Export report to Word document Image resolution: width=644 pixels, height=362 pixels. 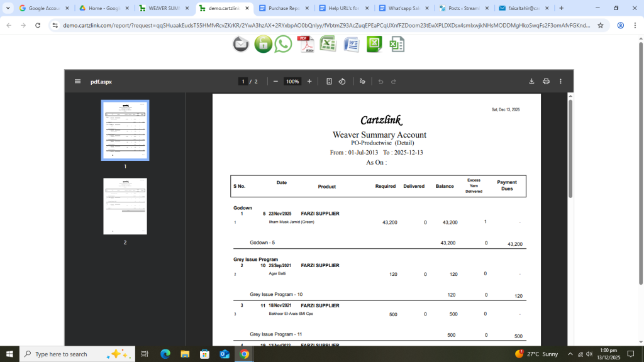[x=350, y=45]
